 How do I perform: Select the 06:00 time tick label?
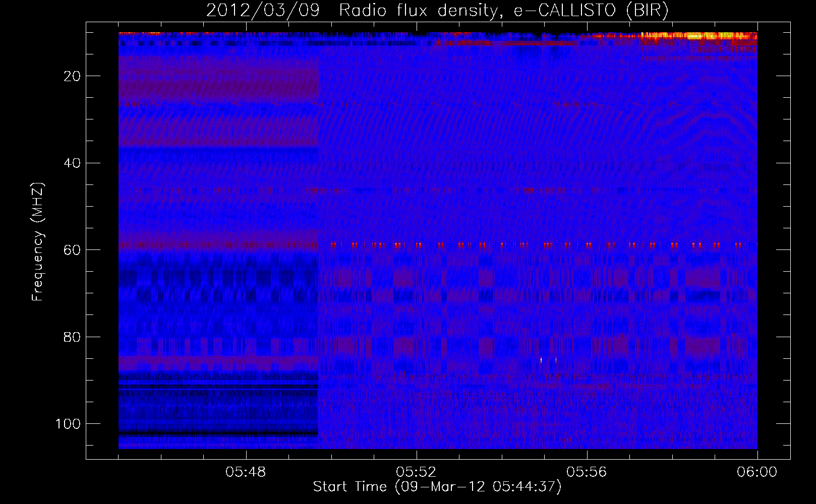[757, 472]
